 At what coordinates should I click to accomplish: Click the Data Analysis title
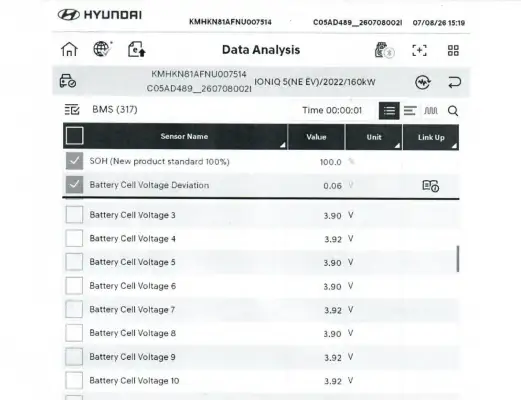click(261, 50)
